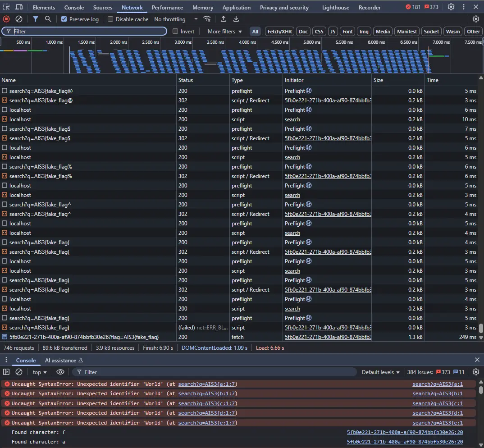Toggle the network filter funnel icon
Viewport: 484px width, 448px height.
(x=36, y=19)
